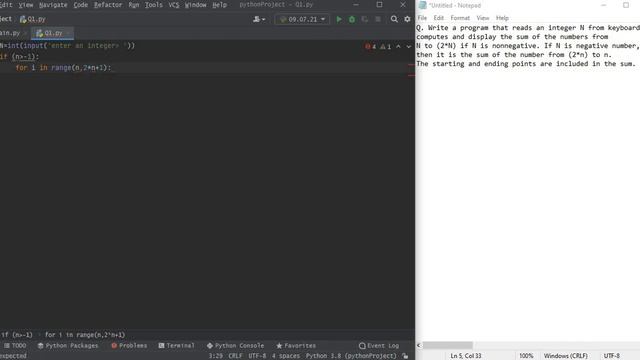Place cursor in the 'if (n>-1):' code line
This screenshot has width=640, height=360.
click(20, 57)
